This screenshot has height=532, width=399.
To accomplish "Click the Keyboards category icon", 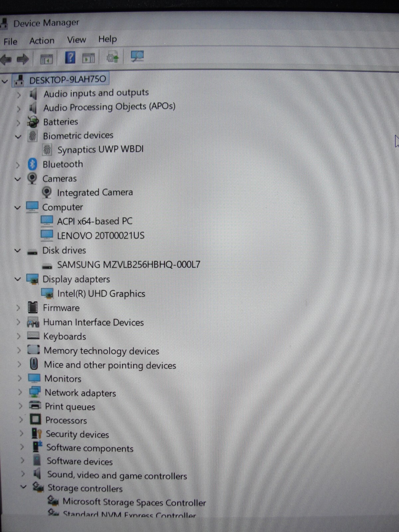I will pyautogui.click(x=33, y=336).
